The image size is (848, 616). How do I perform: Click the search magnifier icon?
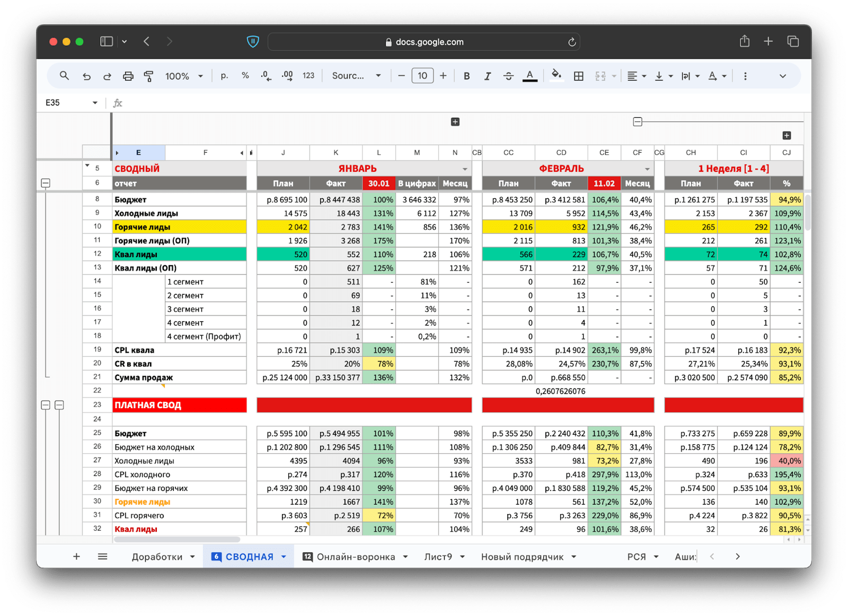(64, 76)
